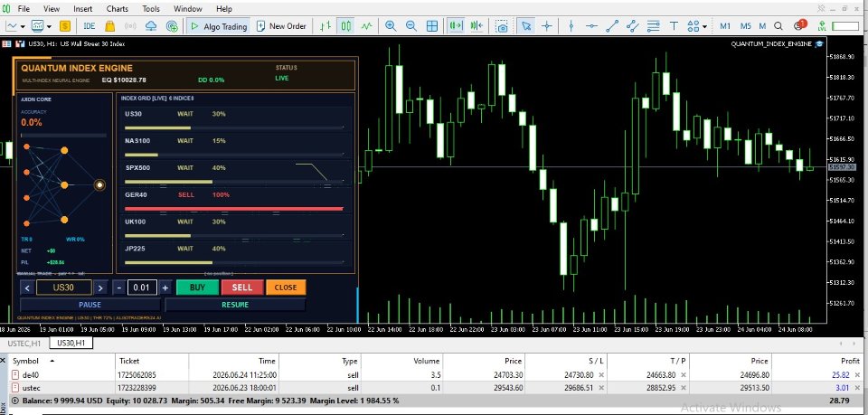The width and height of the screenshot is (868, 415).
Task: Sort trades by the Symbol column header
Action: click(x=25, y=361)
